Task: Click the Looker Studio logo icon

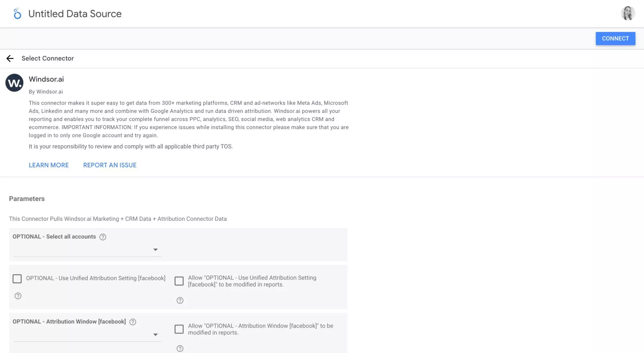Action: (x=17, y=14)
